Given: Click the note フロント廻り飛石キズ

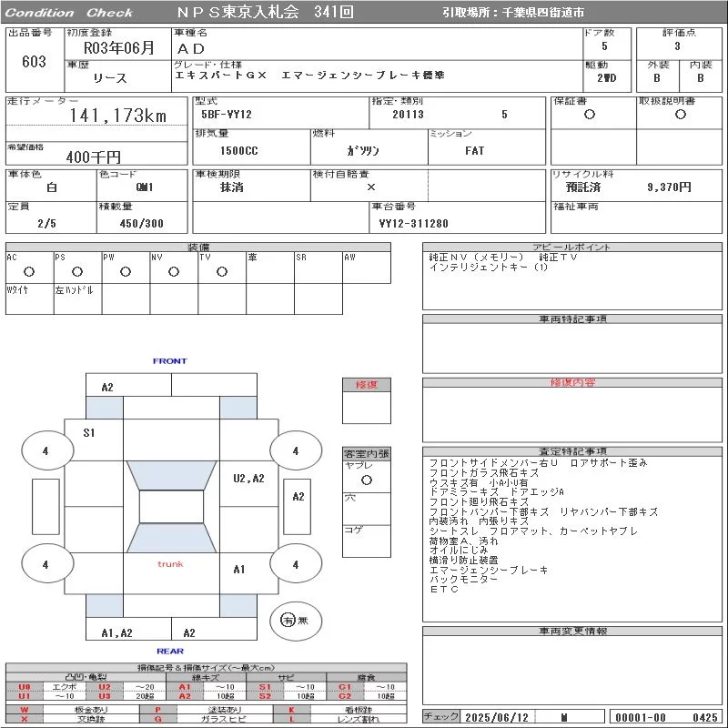Looking at the screenshot, I should pos(479,501).
